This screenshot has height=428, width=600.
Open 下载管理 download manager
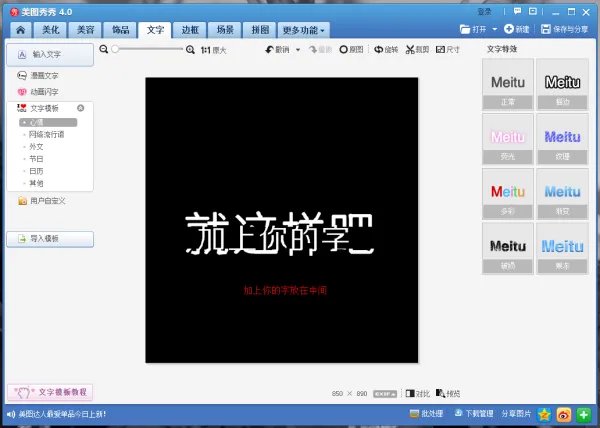point(473,414)
